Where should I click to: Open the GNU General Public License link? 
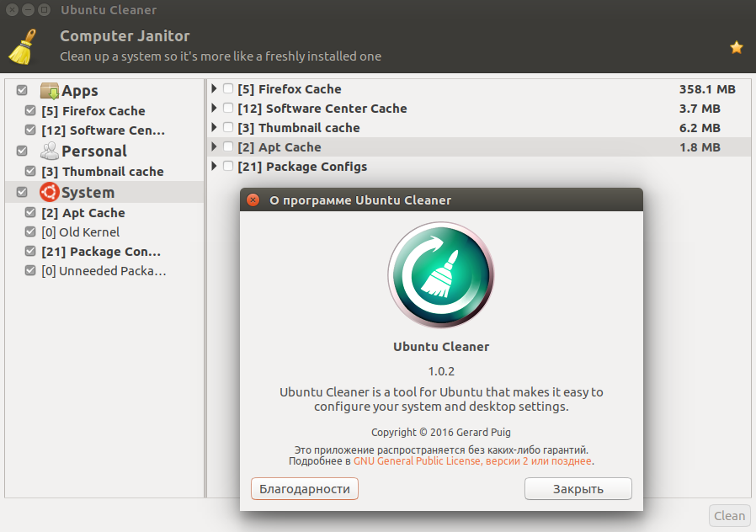[x=472, y=461]
